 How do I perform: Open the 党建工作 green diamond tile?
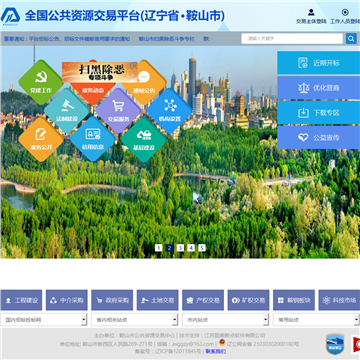(x=41, y=82)
